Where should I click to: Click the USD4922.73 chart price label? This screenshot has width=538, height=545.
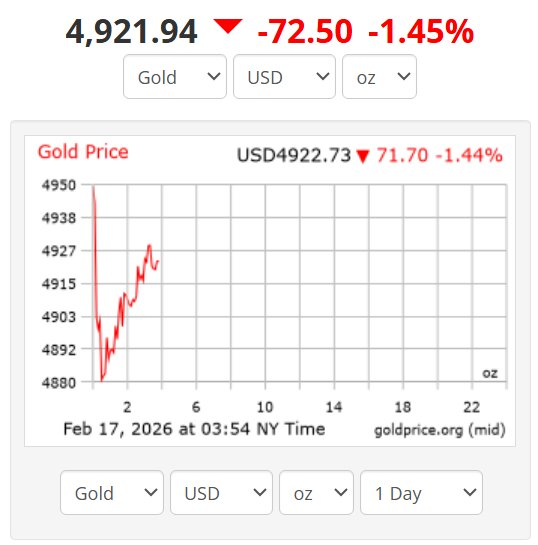294,155
